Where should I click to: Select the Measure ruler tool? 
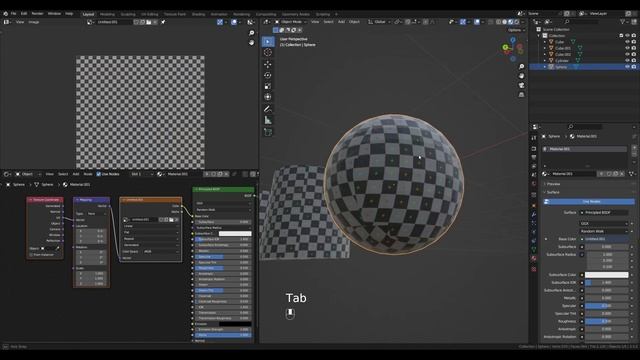point(268,120)
